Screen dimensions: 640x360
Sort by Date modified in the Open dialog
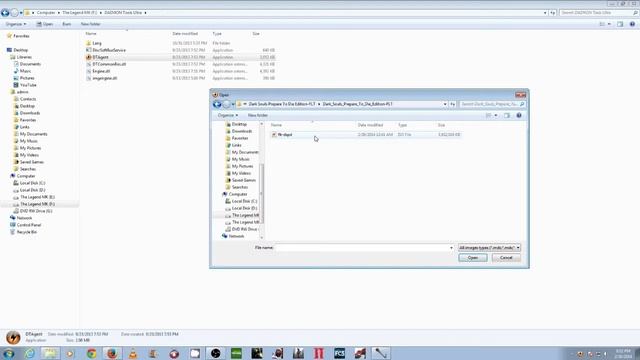click(370, 125)
